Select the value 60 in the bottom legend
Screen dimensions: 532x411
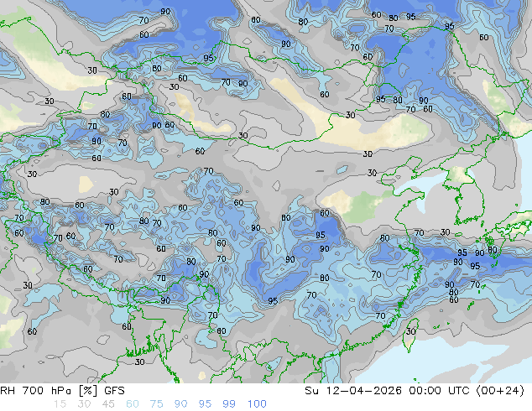[133, 404]
